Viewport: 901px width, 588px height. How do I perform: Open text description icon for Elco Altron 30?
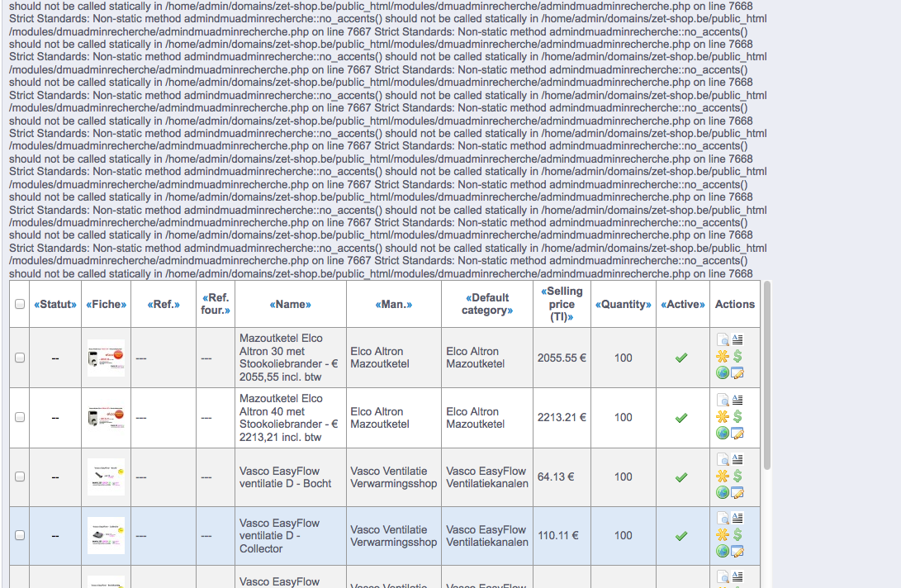[737, 339]
